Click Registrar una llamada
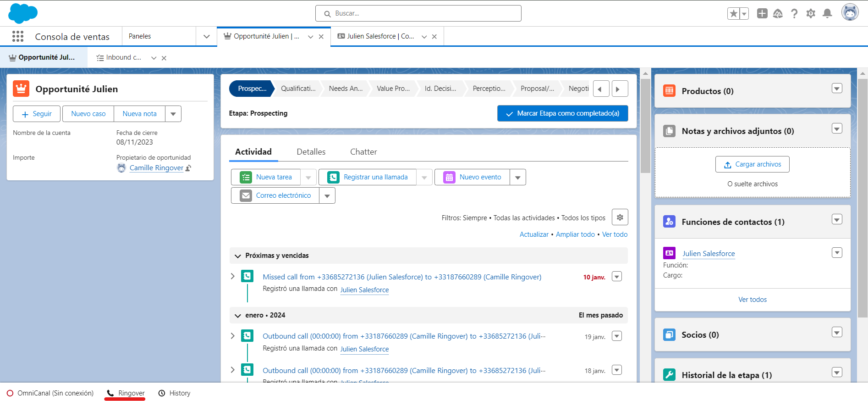Viewport: 868px width, 401px height. [368, 177]
